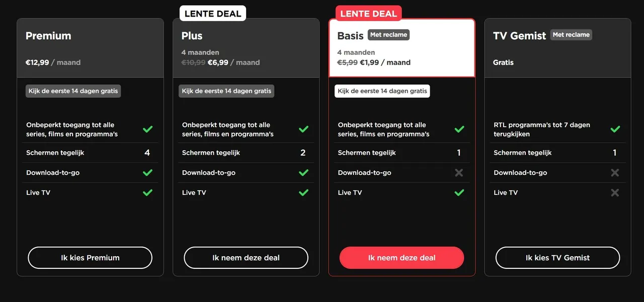Viewport: 644px width, 302px height.
Task: Click the TV Gemist terugkijken green checkmark
Action: tap(615, 129)
